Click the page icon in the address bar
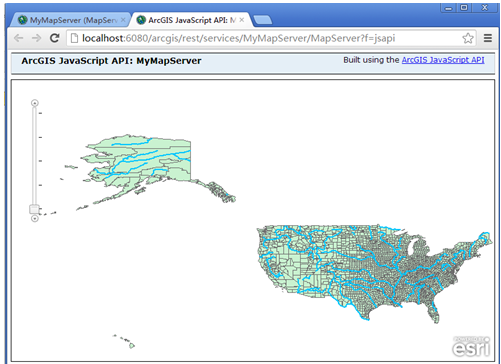Screen dimensions: 501x364 click(x=75, y=38)
